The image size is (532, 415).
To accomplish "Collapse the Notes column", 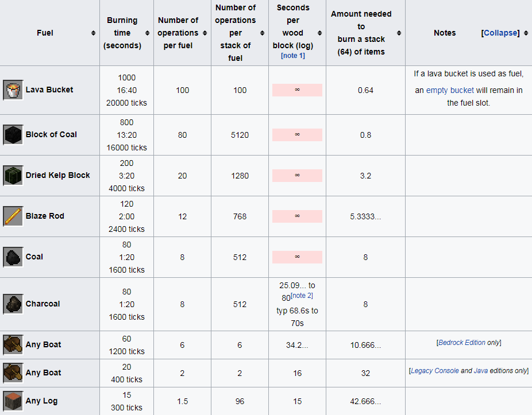I will 500,33.
